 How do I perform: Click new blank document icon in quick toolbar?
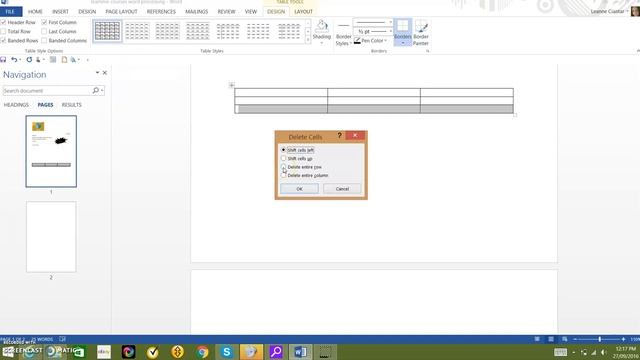64,60
